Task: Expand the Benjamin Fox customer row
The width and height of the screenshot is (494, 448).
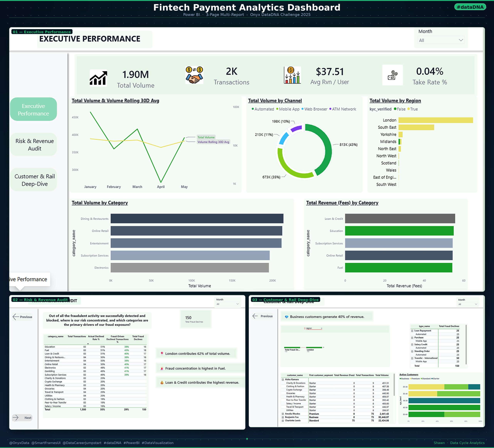Action: click(x=283, y=417)
